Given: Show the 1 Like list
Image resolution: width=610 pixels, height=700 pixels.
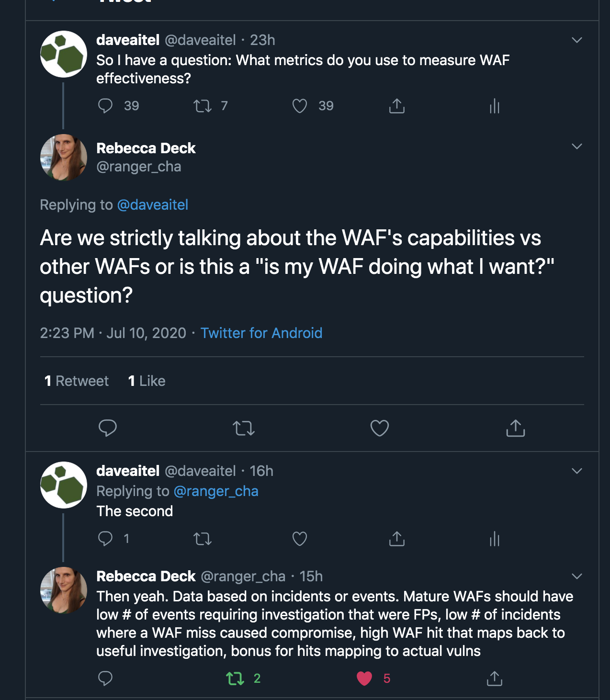Looking at the screenshot, I should point(147,381).
